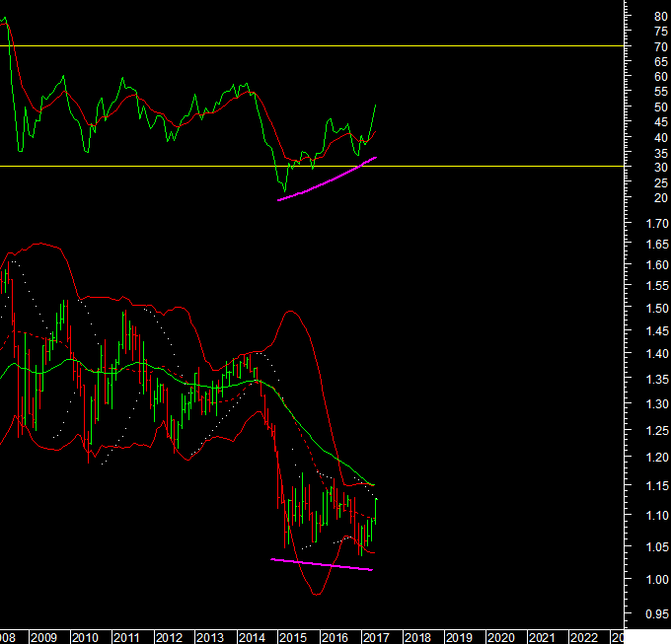This screenshot has height=644, width=671.
Task: Click the 1.25 price scale value
Action: [x=656, y=431]
